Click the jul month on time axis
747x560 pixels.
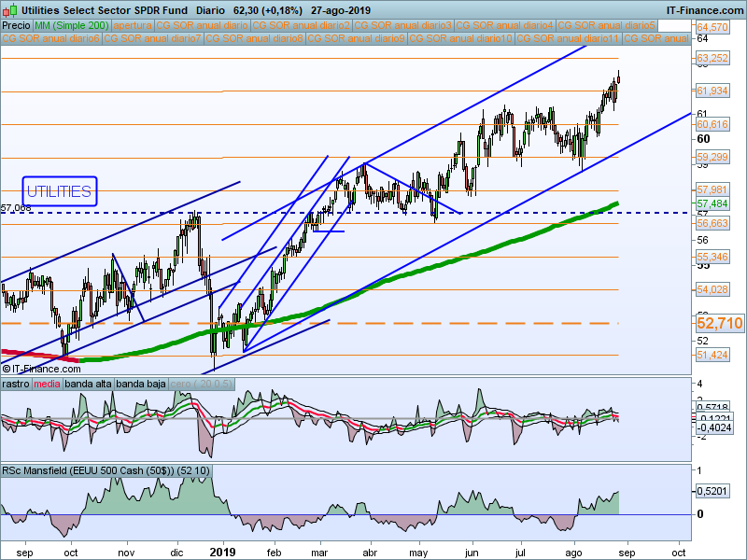pyautogui.click(x=521, y=553)
